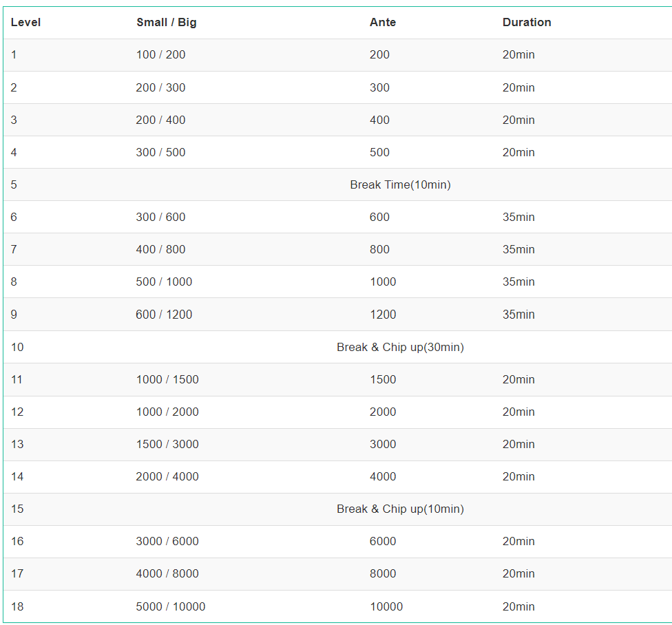Select the 300 / 600 blinds cell
672x625 pixels.
point(160,218)
